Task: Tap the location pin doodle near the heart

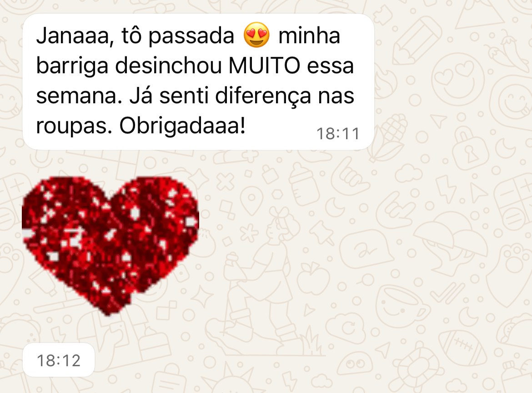Action: coord(252,201)
